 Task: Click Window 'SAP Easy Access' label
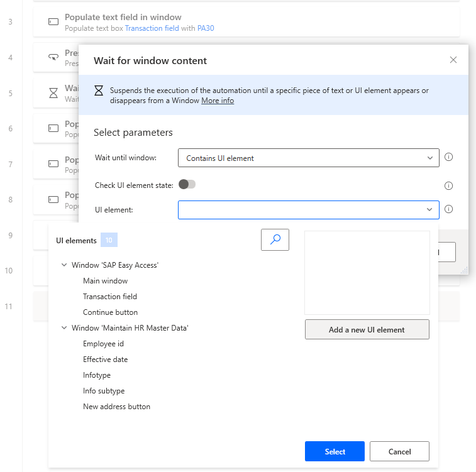(114, 265)
